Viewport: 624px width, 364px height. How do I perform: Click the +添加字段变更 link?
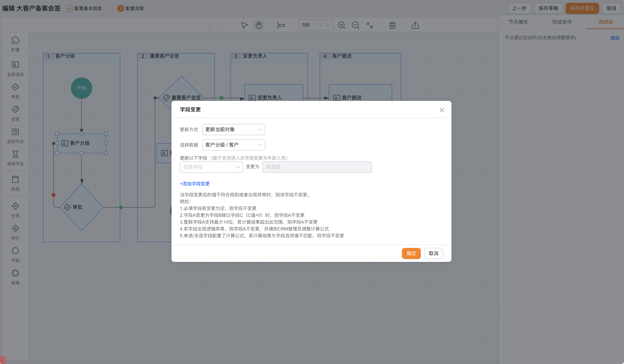(195, 184)
